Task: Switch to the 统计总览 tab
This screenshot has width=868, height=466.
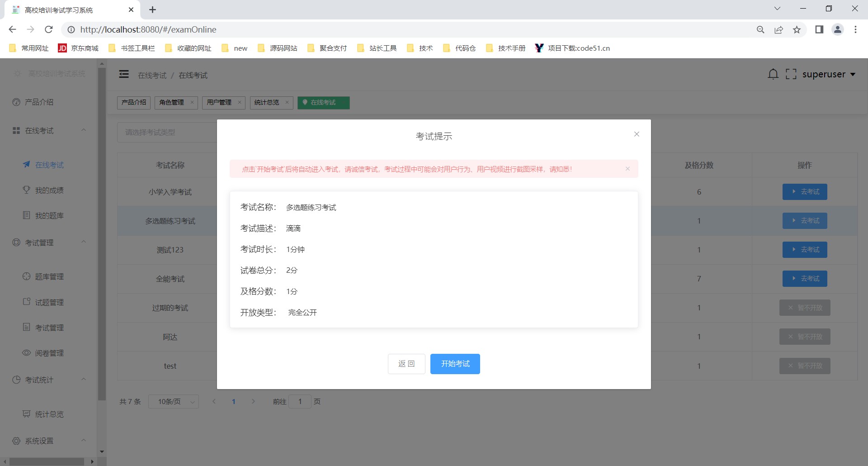Action: coord(267,103)
